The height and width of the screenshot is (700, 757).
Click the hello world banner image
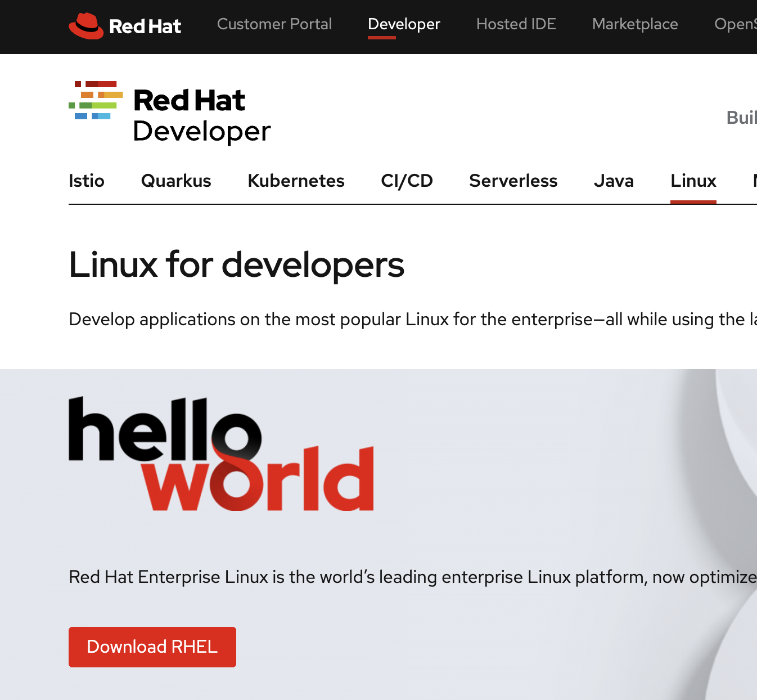[x=220, y=453]
